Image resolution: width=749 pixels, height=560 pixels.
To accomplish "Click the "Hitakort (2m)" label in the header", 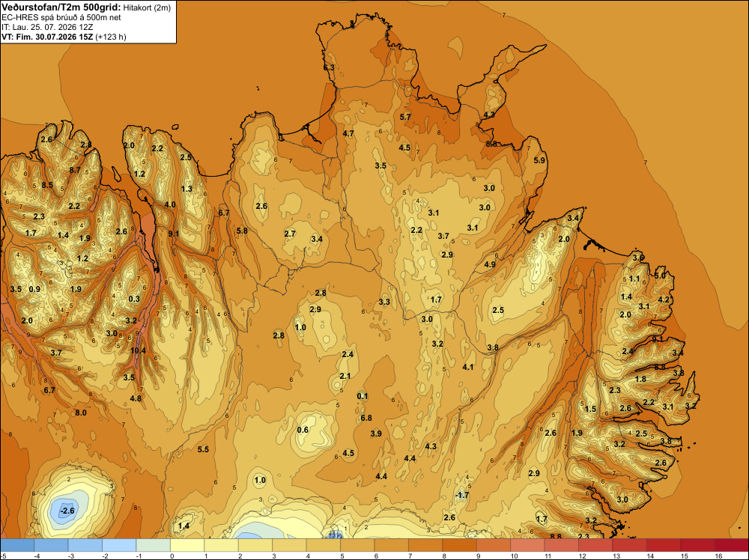I will click(147, 7).
